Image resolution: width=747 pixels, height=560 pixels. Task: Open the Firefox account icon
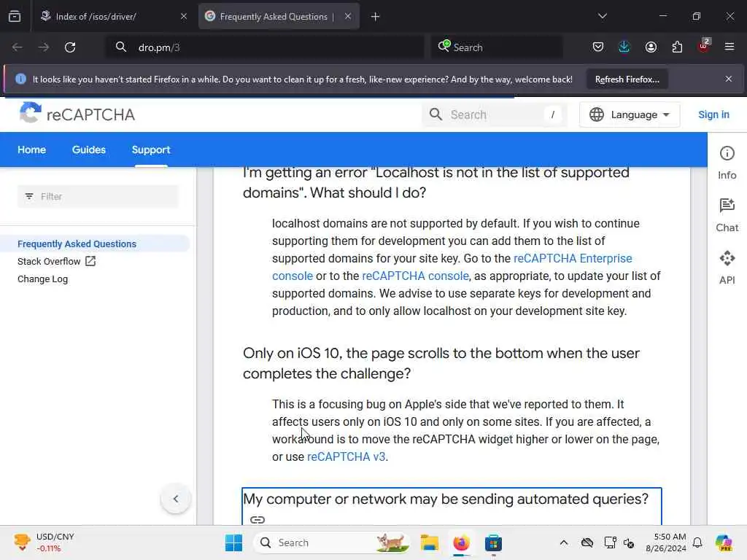pyautogui.click(x=651, y=47)
